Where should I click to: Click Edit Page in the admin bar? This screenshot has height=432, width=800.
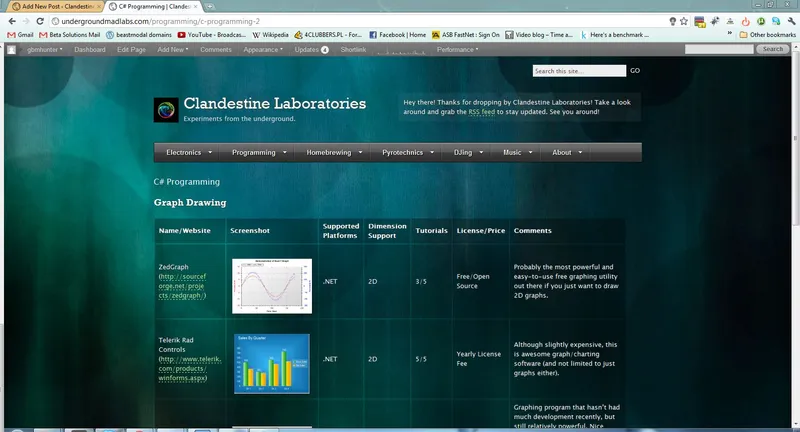click(x=131, y=49)
